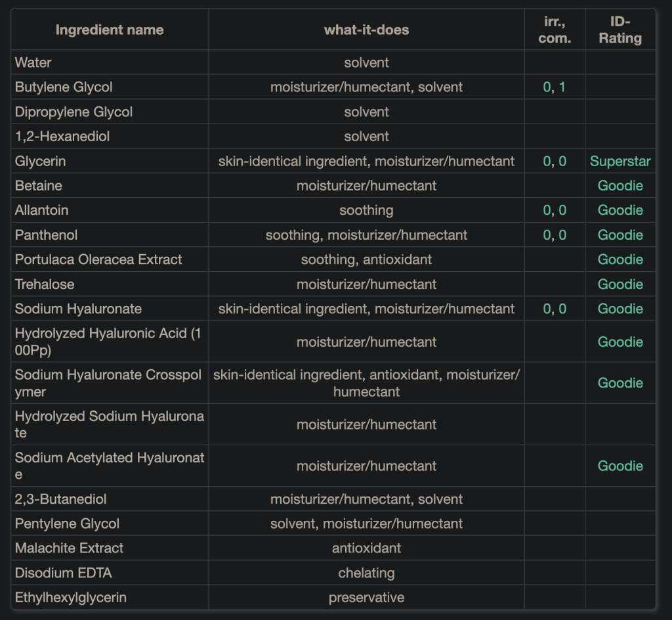Open the Panthenol ingredient page
This screenshot has width=672, height=620.
point(46,235)
